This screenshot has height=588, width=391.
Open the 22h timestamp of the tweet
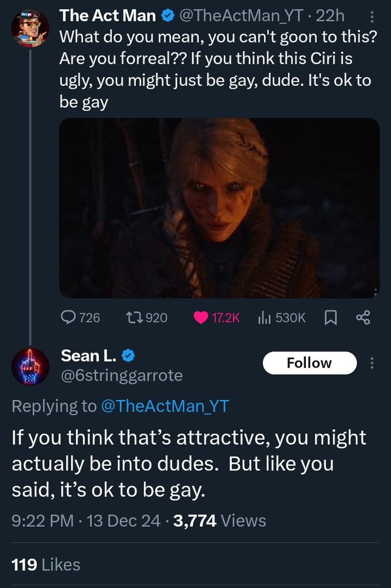(330, 16)
